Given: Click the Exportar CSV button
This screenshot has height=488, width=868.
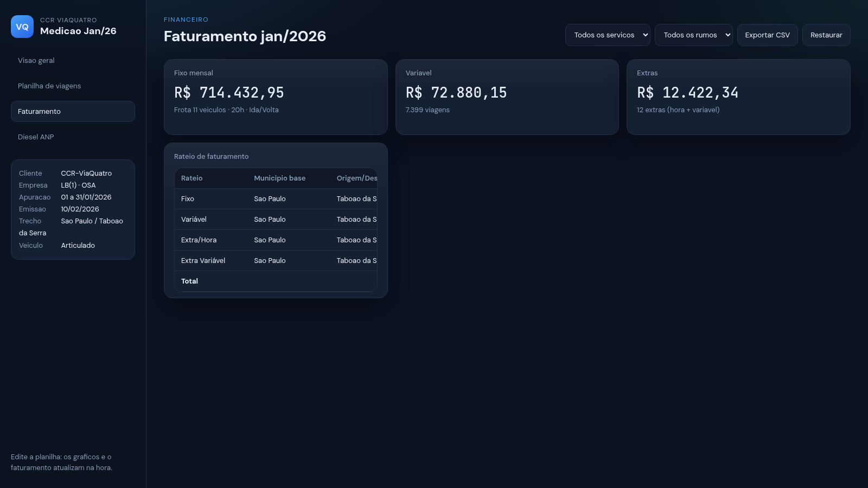Looking at the screenshot, I should (x=767, y=35).
